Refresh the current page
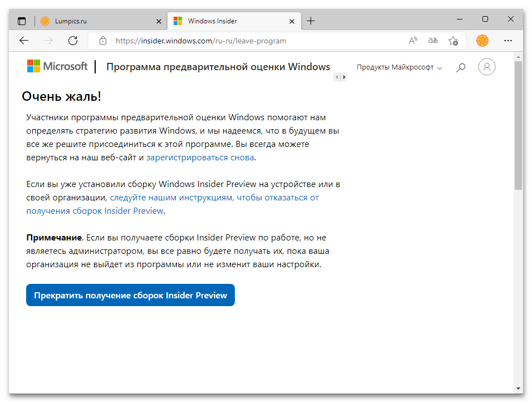This screenshot has height=403, width=532. tap(73, 41)
